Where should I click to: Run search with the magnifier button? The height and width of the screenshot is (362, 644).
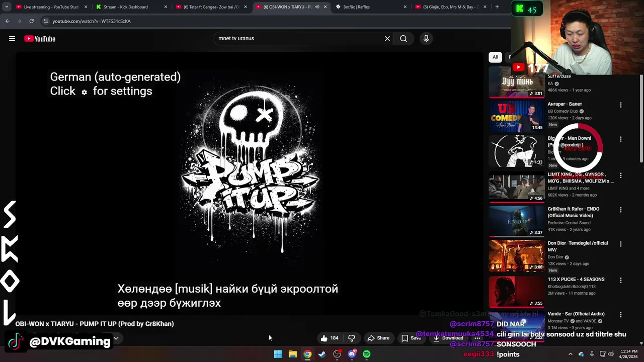pos(404,38)
